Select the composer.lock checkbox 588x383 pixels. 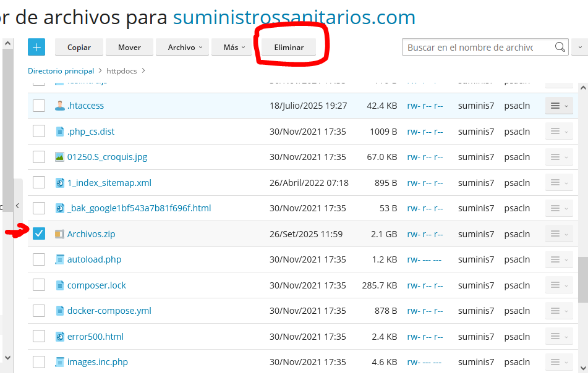pyautogui.click(x=39, y=285)
